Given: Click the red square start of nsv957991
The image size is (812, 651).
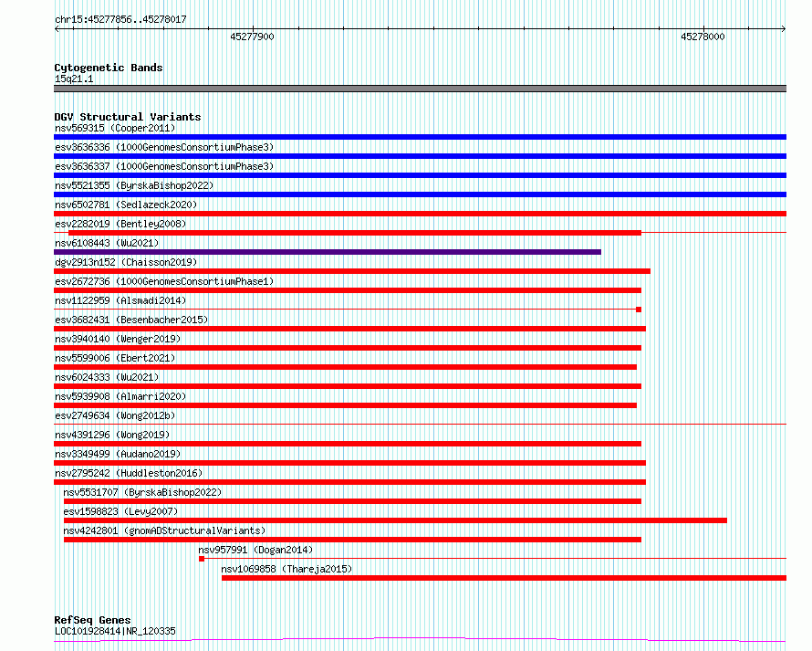Looking at the screenshot, I should [202, 559].
